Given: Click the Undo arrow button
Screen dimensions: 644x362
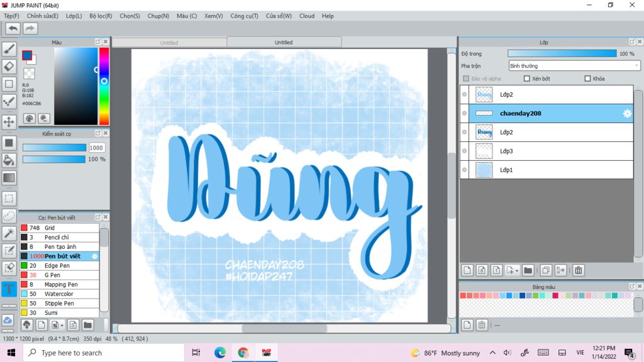Looking at the screenshot, I should coord(13,28).
